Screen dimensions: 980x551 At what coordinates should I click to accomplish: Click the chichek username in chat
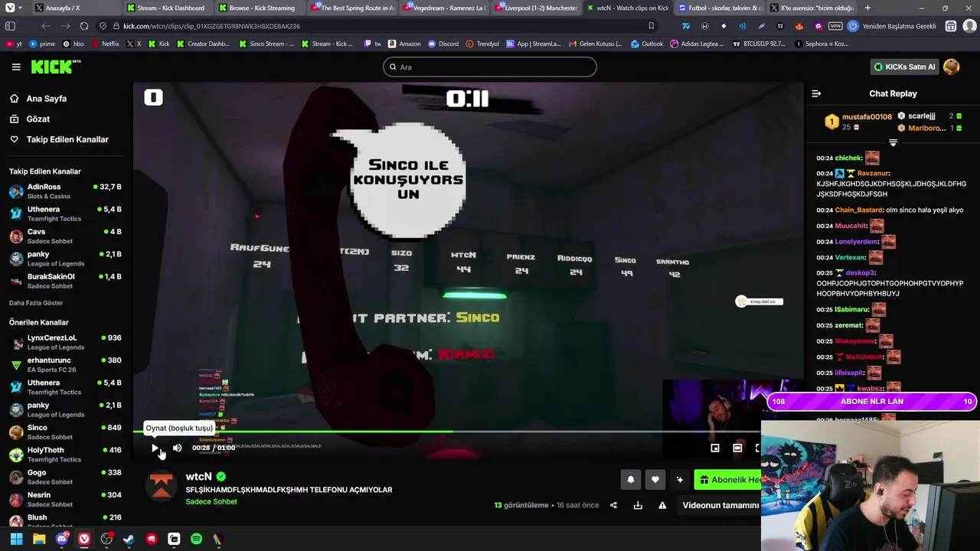pos(848,158)
